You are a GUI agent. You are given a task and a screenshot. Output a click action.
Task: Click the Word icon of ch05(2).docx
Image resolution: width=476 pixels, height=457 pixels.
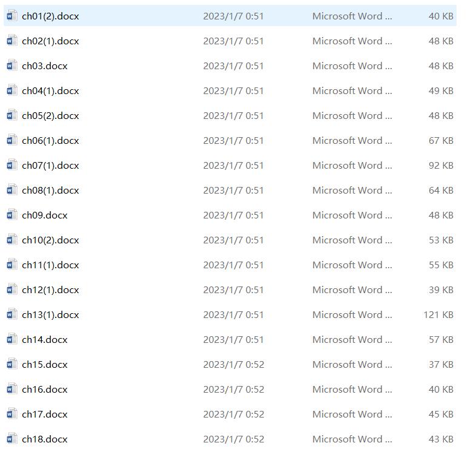pyautogui.click(x=12, y=115)
